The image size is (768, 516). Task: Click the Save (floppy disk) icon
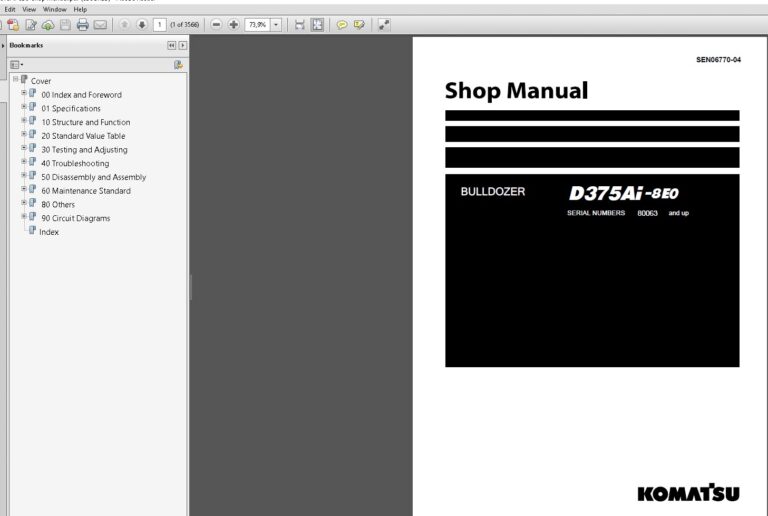(65, 25)
